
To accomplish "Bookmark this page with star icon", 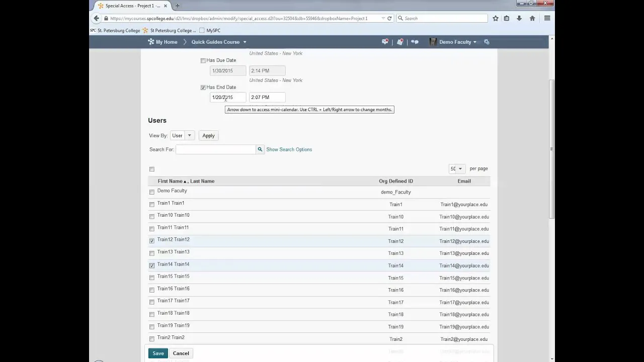I will tap(496, 18).
